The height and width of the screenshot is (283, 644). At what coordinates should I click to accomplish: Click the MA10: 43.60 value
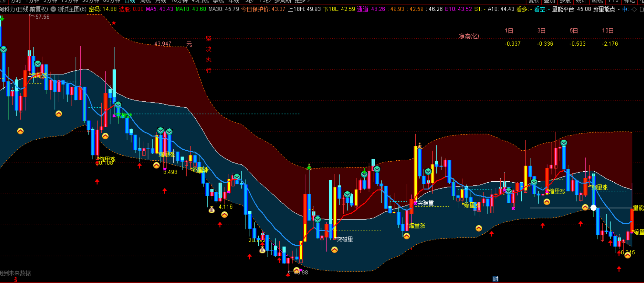click(191, 9)
